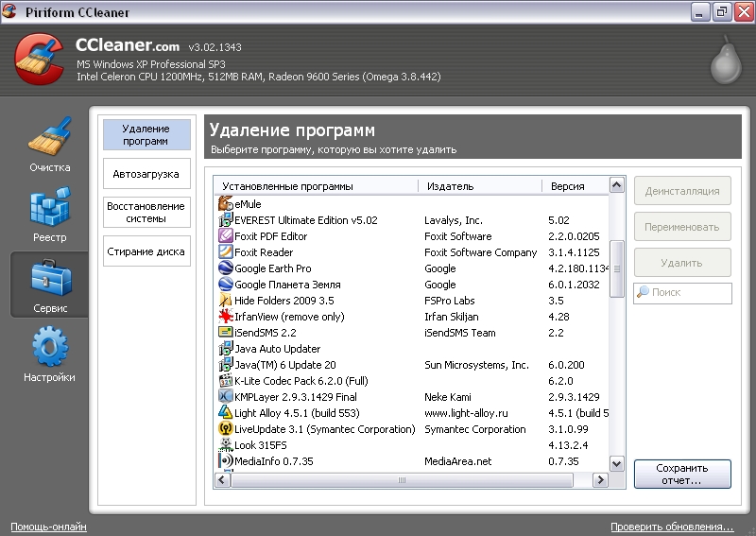The width and height of the screenshot is (756, 536).
Task: Click the vertical scrollbar thumb
Action: [617, 268]
